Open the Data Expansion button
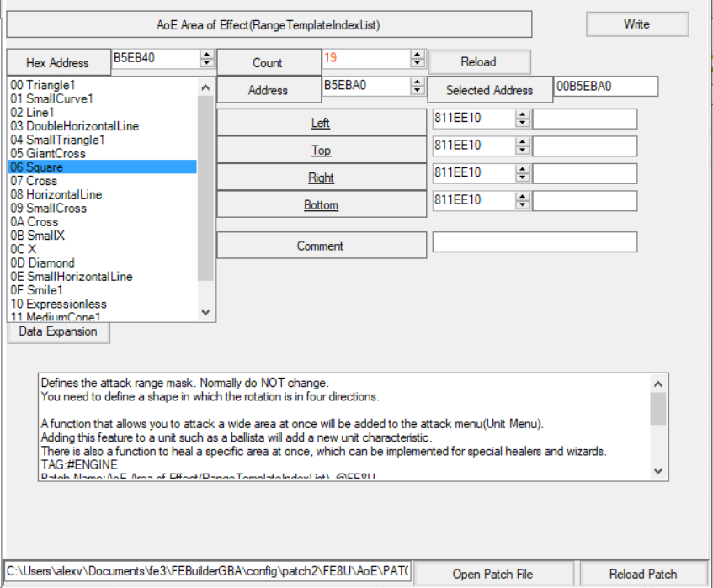This screenshot has width=713, height=588. pos(58,331)
